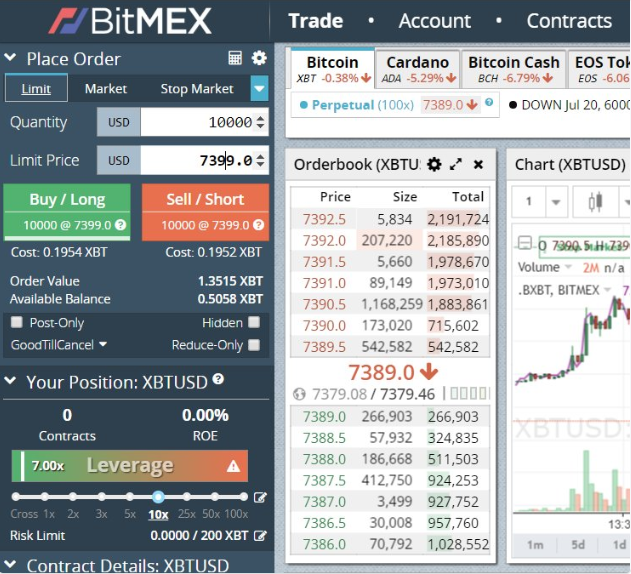Click help icon on Sell / Short button
The height and width of the screenshot is (574, 631).
tap(259, 225)
